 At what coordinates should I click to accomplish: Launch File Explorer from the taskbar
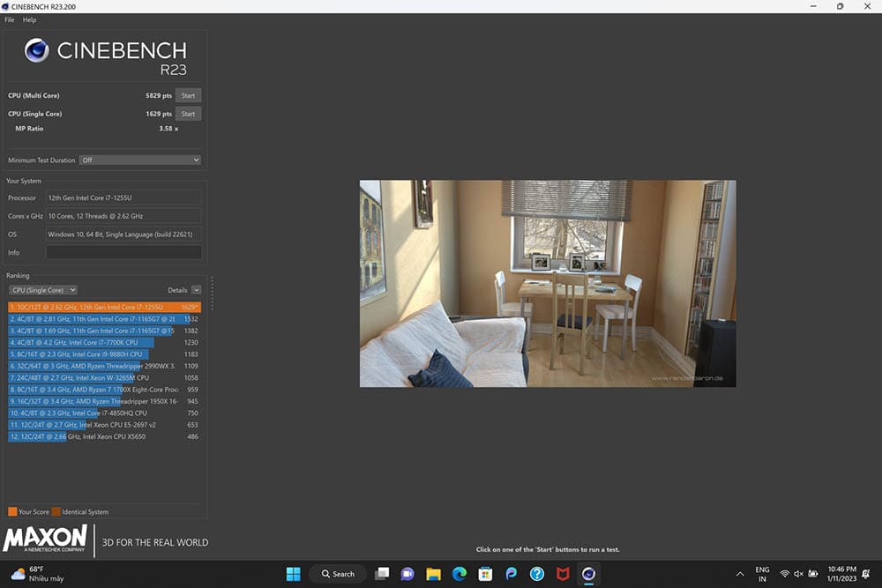(433, 574)
